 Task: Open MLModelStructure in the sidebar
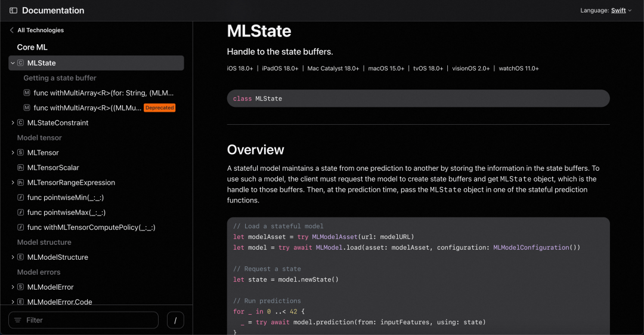pyautogui.click(x=57, y=257)
